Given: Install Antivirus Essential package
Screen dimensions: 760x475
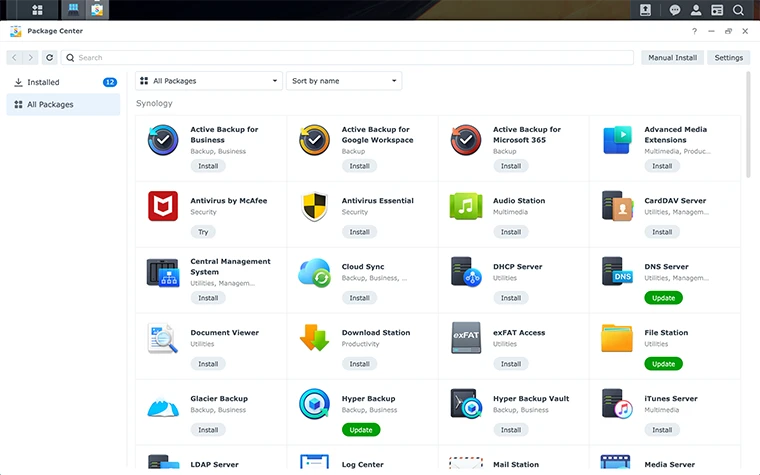Looking at the screenshot, I should tap(360, 232).
